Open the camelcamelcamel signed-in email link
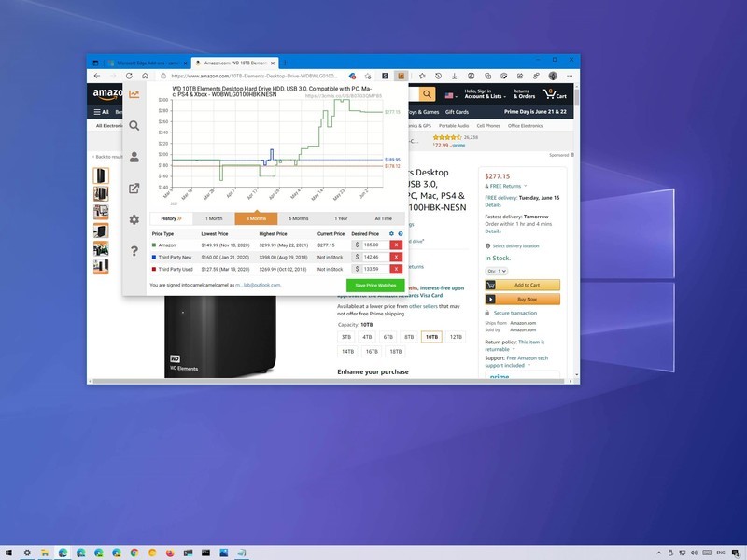The width and height of the screenshot is (747, 560). point(258,286)
